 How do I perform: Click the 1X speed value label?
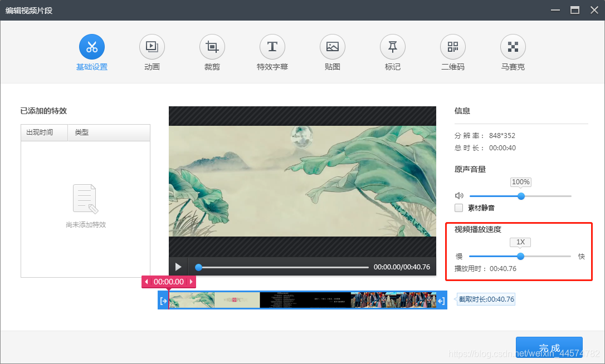point(520,242)
